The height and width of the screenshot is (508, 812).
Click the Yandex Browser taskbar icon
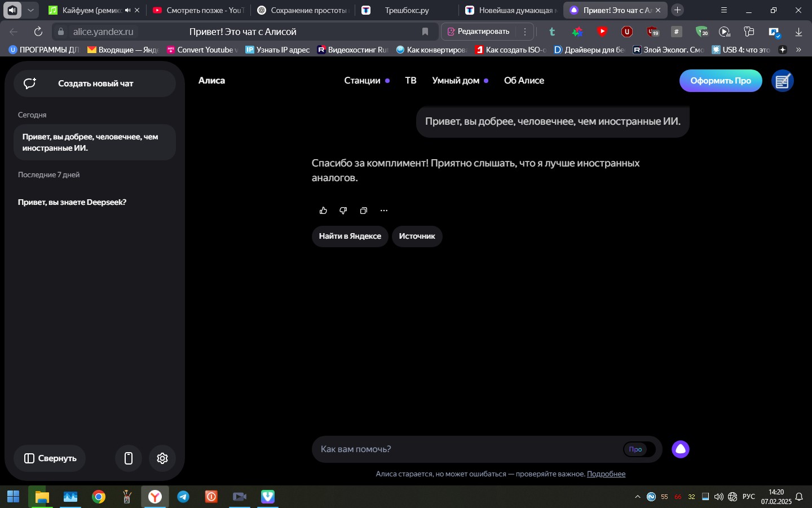[x=155, y=497]
